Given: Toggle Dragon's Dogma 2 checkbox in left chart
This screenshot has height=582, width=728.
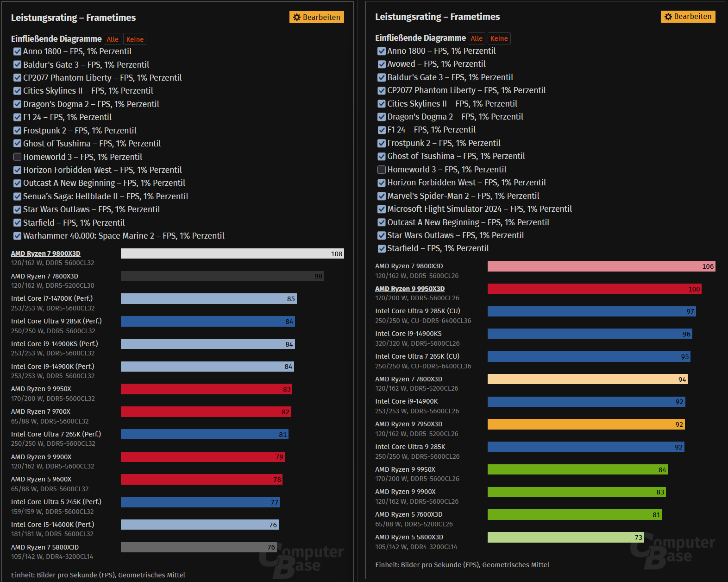Looking at the screenshot, I should 18,104.
